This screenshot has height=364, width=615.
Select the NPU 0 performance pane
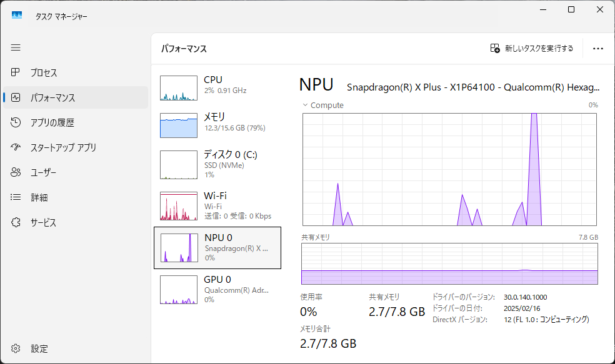point(217,248)
